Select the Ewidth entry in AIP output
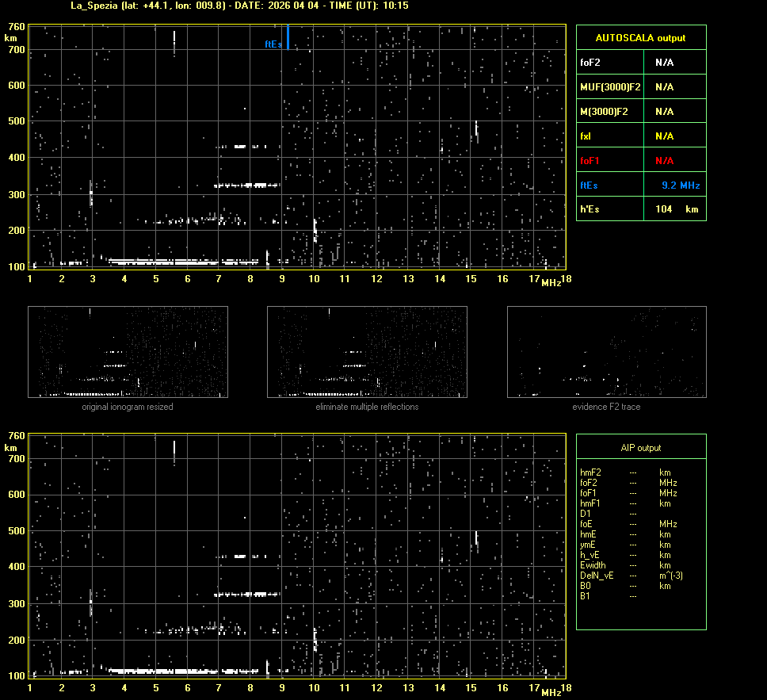The image size is (767, 700). (593, 565)
